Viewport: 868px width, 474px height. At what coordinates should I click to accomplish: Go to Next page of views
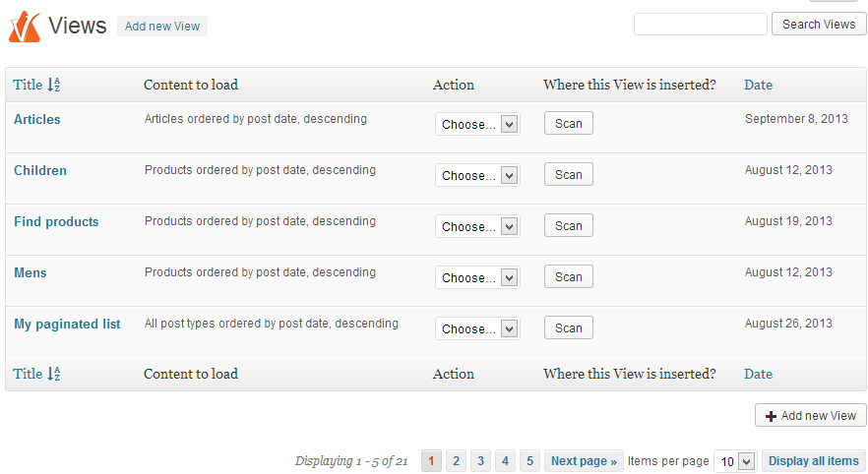point(584,461)
